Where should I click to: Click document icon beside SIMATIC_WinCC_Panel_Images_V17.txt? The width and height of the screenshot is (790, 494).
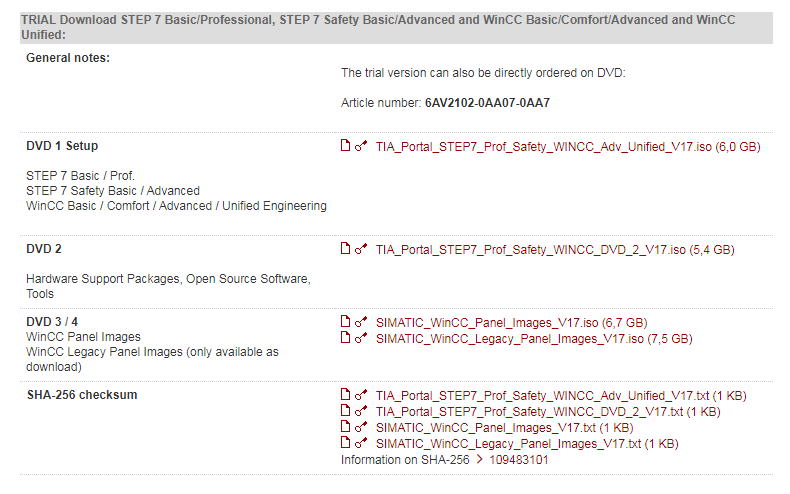[x=346, y=427]
